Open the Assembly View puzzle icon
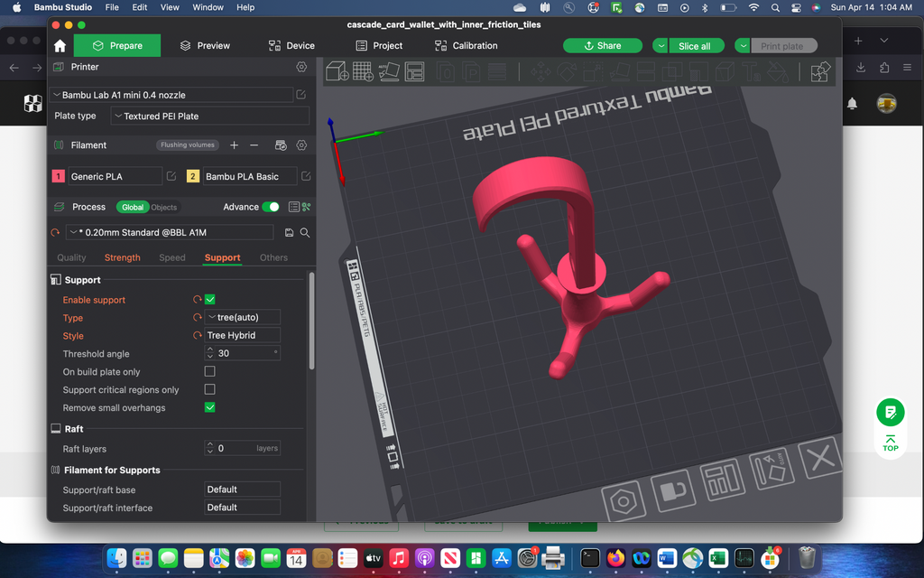The width and height of the screenshot is (924, 578). (819, 72)
